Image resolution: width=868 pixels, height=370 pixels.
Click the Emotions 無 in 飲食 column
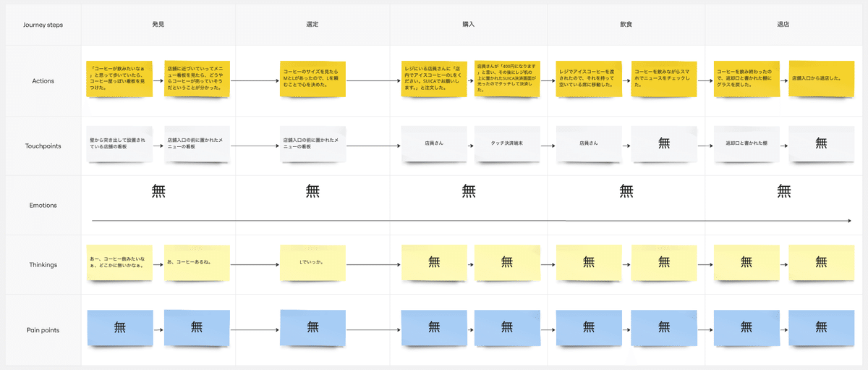click(x=626, y=191)
